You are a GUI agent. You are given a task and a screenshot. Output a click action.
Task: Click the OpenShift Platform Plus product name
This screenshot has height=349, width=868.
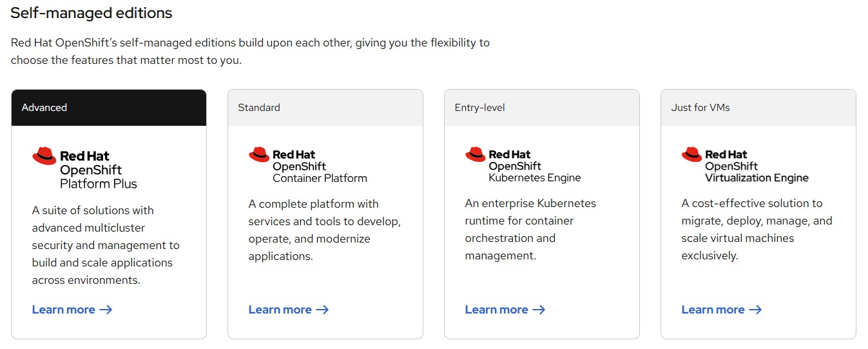pyautogui.click(x=99, y=177)
